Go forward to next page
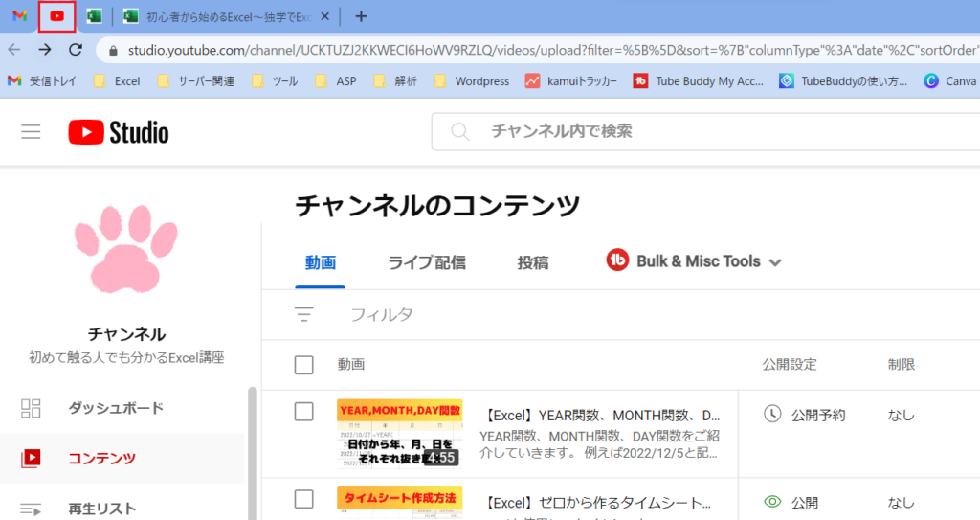This screenshot has width=980, height=520. tap(45, 50)
